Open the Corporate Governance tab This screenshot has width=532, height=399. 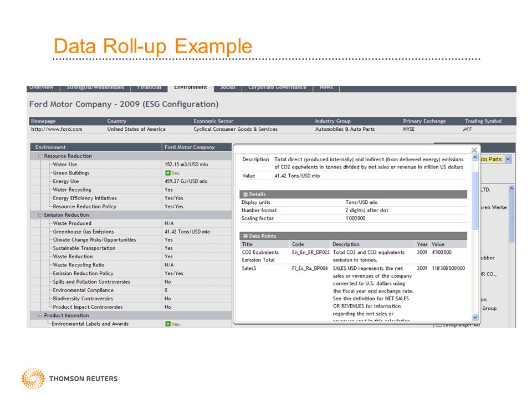click(277, 88)
